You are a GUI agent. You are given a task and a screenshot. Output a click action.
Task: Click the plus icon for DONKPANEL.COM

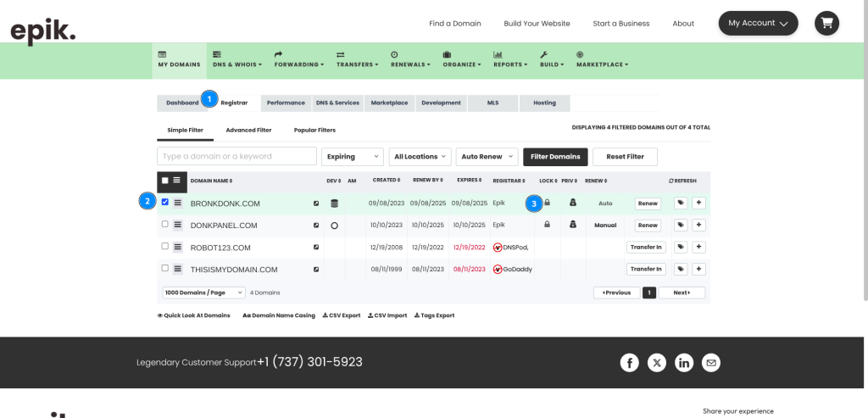(x=698, y=226)
